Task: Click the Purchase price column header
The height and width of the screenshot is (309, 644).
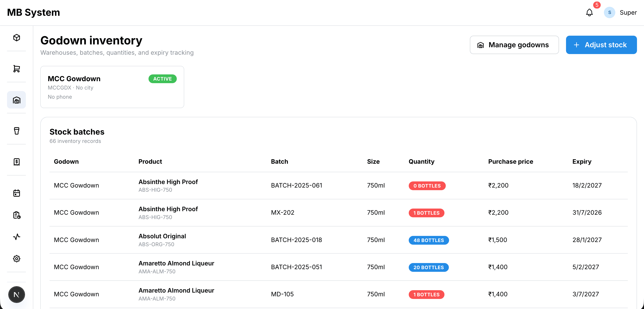Action: 511,162
